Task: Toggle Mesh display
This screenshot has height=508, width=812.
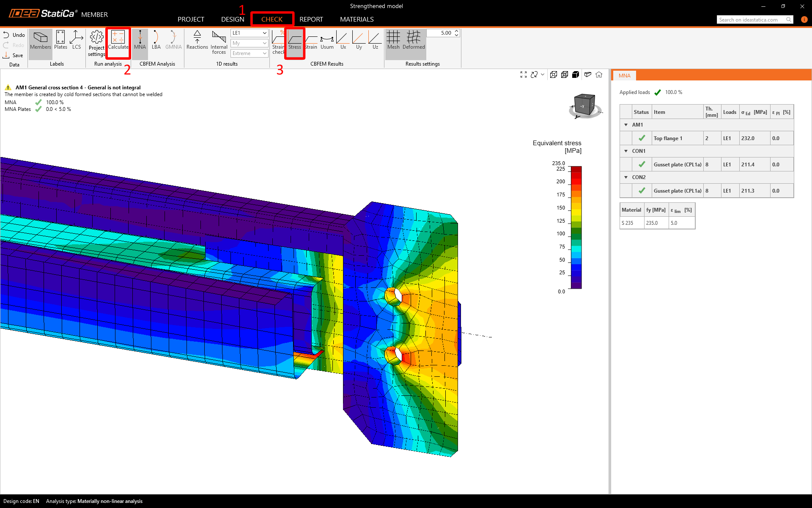Action: (393, 40)
